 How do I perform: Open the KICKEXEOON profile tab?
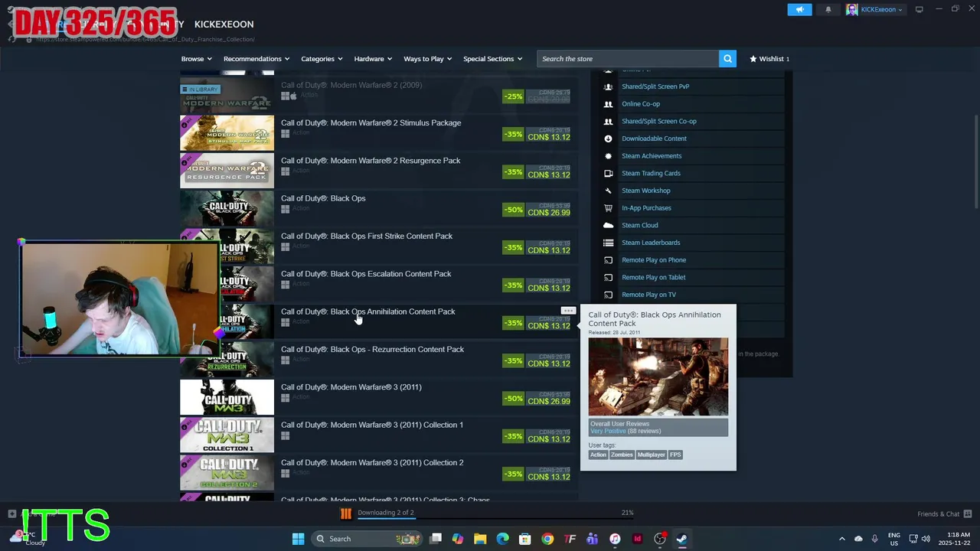tap(224, 24)
